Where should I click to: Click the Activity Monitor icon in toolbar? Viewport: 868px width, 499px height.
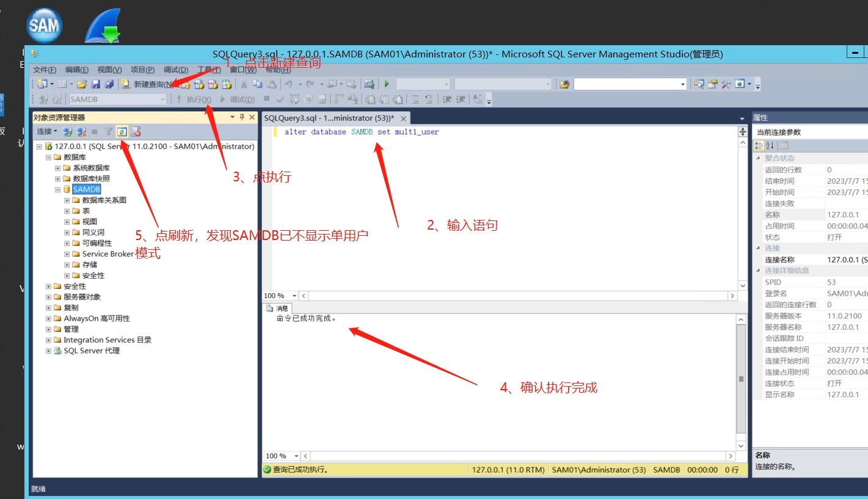click(369, 84)
